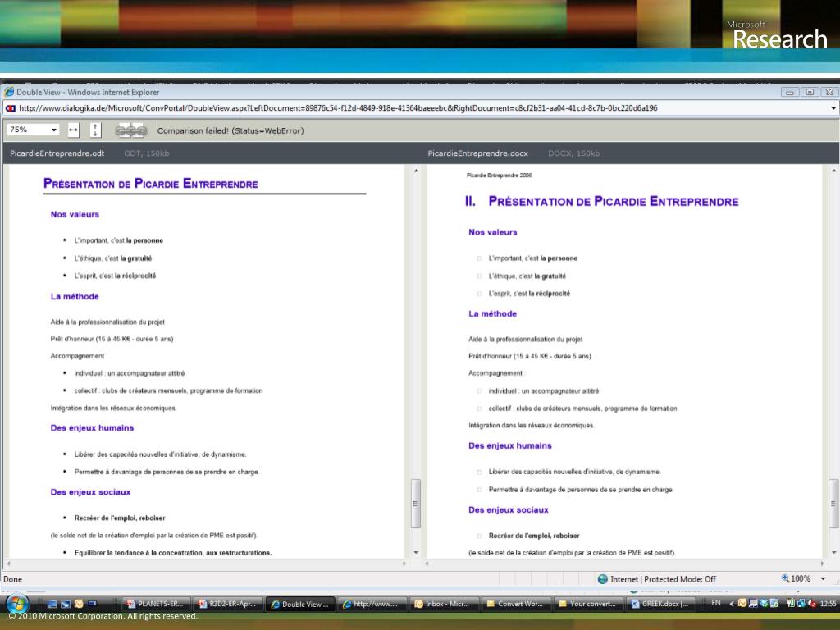Close the Double View browser window

click(x=829, y=92)
